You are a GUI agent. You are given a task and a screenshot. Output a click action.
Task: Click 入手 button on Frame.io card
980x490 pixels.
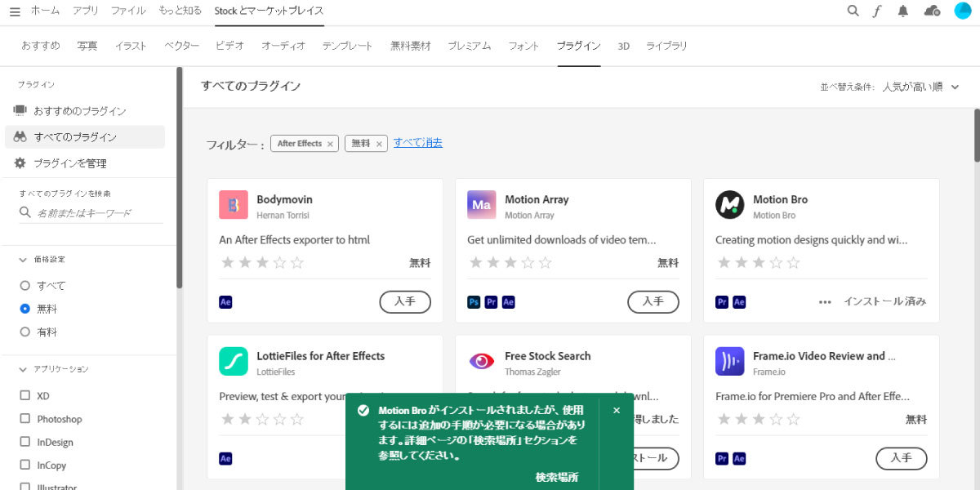click(902, 458)
